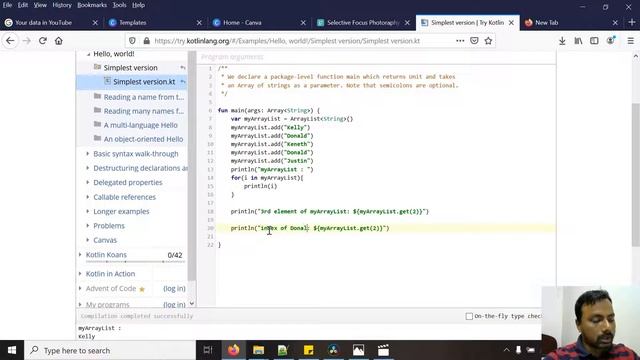Open the Library icon in toolbar
Viewport: 640px width, 360px height.
578,41
